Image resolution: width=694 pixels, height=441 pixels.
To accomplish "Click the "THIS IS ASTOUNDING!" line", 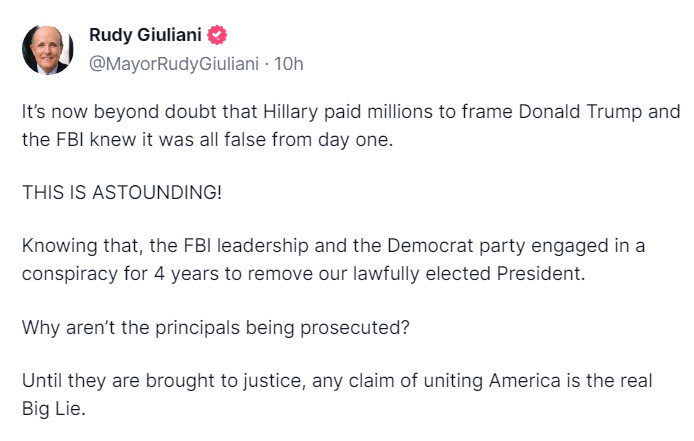I will [122, 192].
